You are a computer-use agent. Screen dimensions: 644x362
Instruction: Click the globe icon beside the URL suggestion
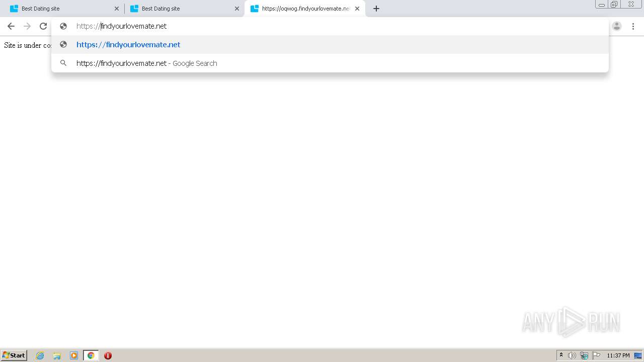coord(63,44)
